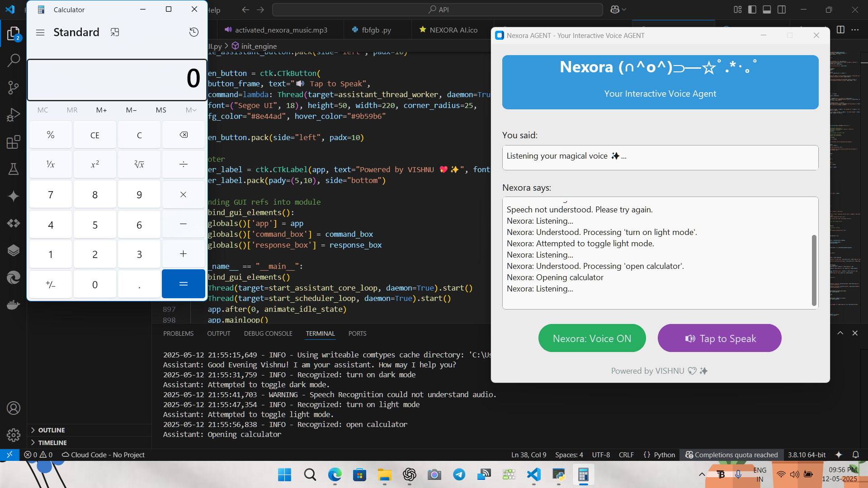Viewport: 868px width, 488px height.
Task: Open Calculator history icon
Action: (x=194, y=32)
